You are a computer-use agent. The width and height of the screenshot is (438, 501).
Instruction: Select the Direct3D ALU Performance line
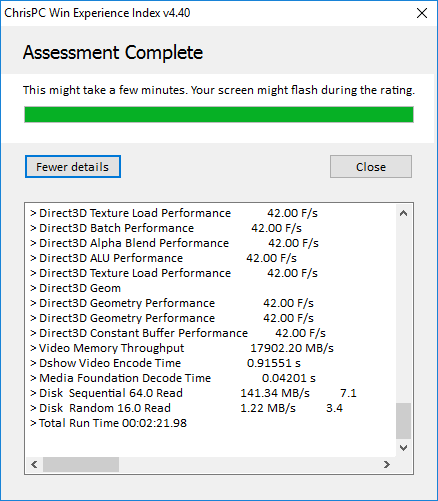point(163,258)
